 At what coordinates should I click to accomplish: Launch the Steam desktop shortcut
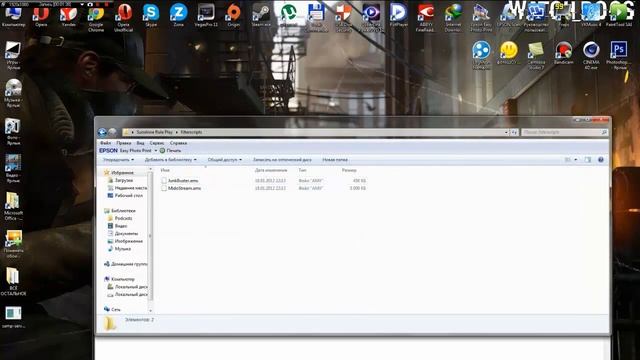(261, 16)
